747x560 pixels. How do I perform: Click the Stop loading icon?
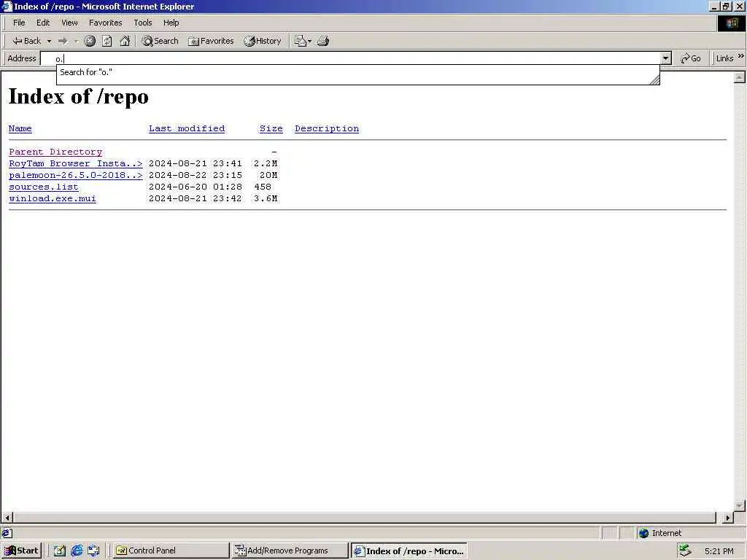pyautogui.click(x=90, y=41)
